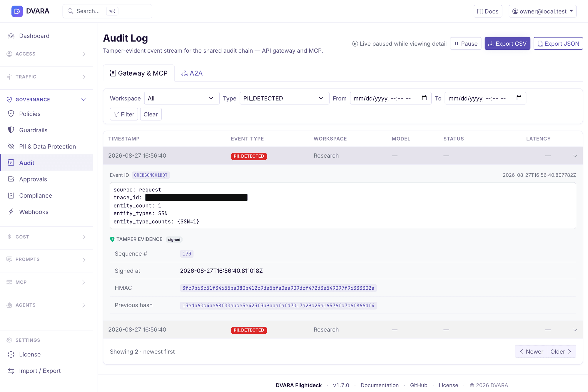Click the HMAC hash value
588x392 pixels.
tap(278, 288)
